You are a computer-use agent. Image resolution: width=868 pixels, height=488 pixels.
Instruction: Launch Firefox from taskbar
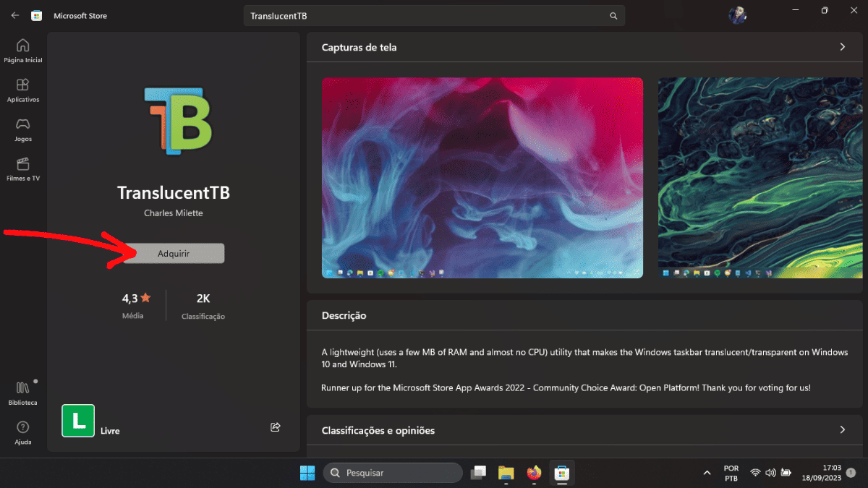coord(534,473)
